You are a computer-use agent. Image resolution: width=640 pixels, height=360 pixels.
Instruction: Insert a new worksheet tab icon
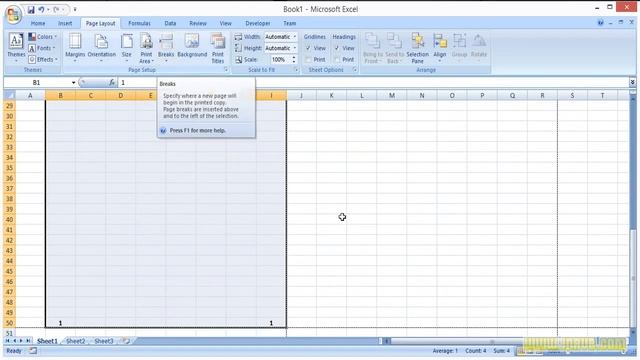point(126,341)
